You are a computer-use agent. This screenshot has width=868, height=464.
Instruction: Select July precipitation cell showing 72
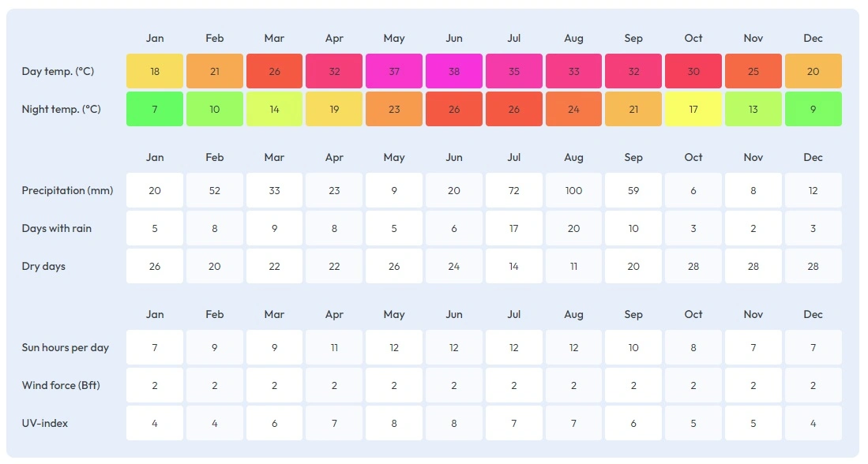coord(513,190)
